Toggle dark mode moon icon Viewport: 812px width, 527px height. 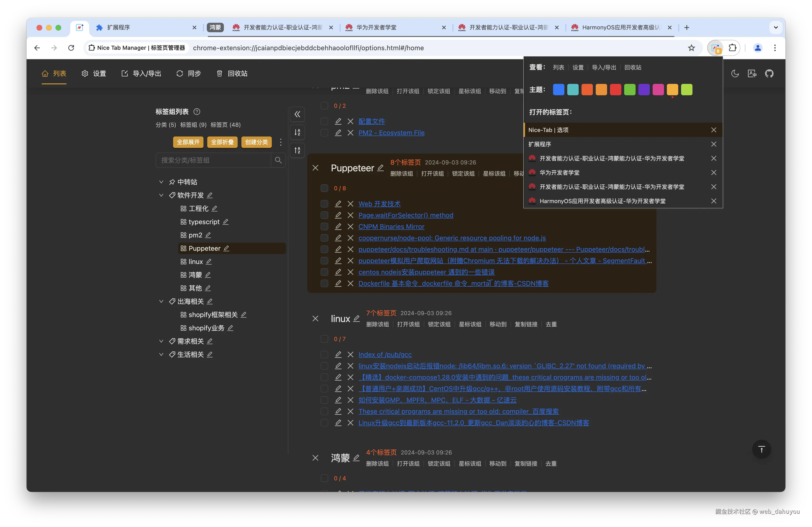735,74
